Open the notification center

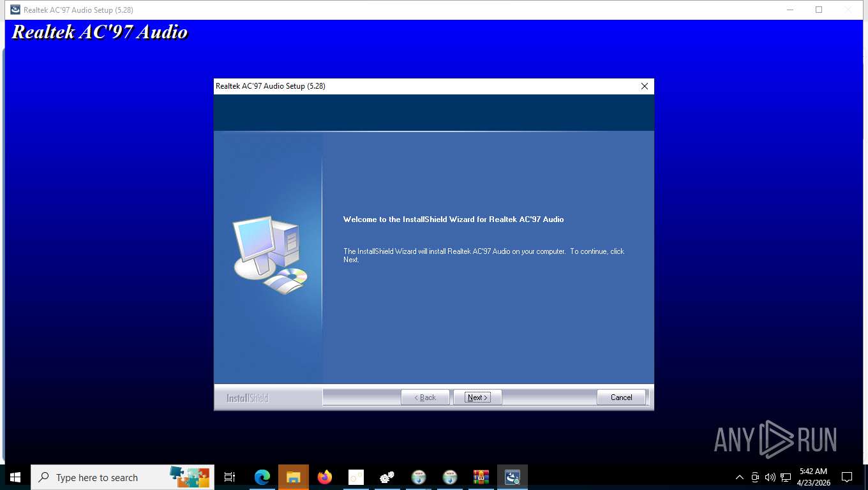point(847,477)
